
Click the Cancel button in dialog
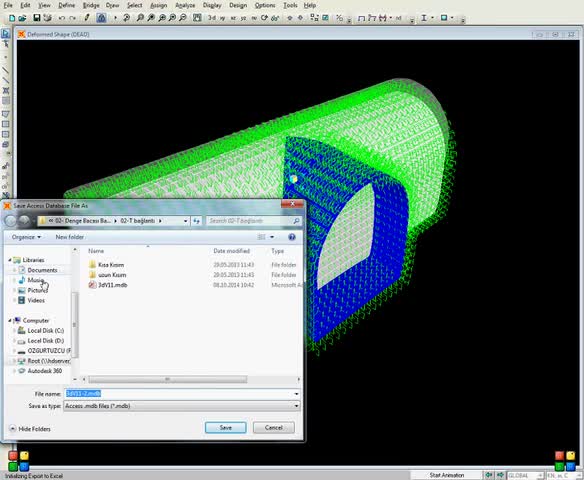click(274, 427)
